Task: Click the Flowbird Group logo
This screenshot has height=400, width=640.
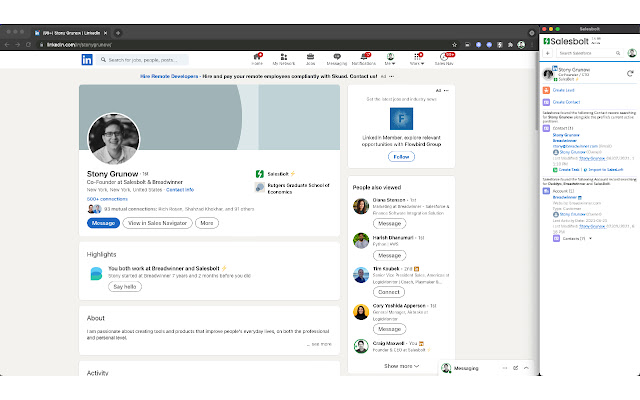Action: click(401, 119)
